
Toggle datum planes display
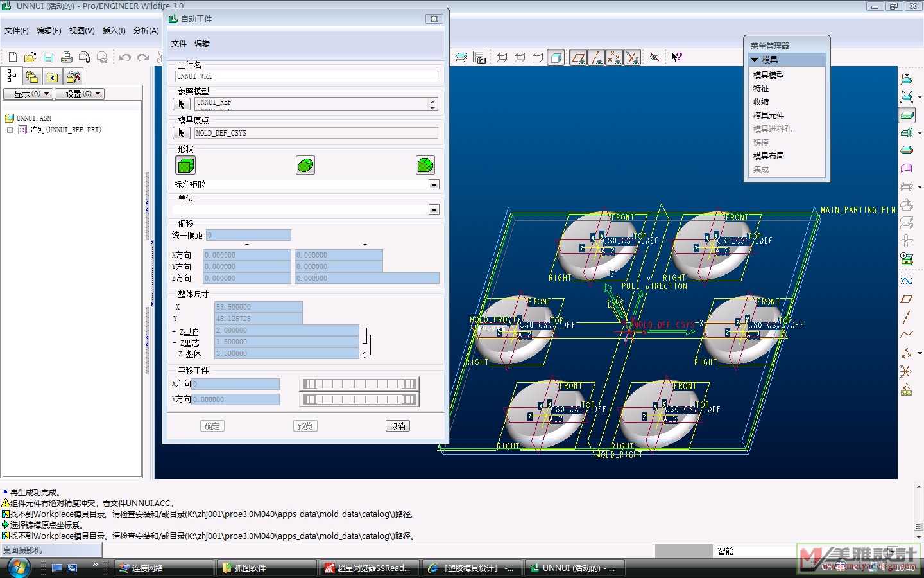(x=578, y=57)
